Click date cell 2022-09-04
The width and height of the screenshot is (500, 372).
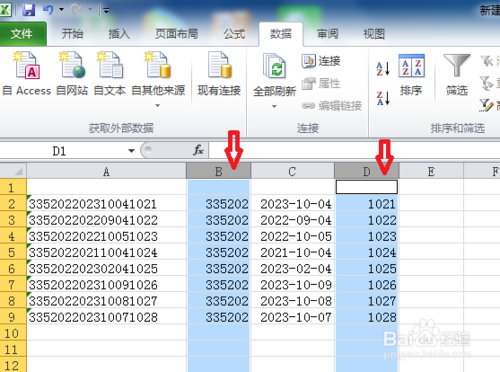(293, 220)
